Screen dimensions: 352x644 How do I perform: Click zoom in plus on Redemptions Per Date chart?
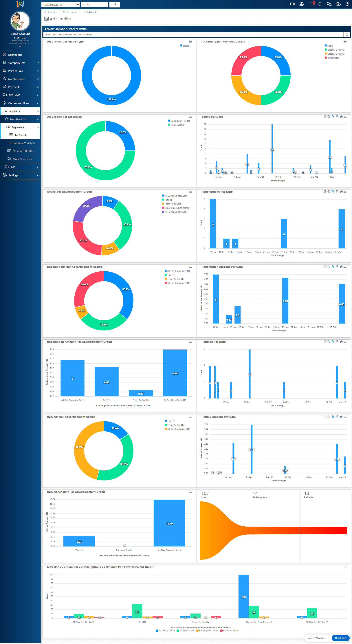click(325, 192)
